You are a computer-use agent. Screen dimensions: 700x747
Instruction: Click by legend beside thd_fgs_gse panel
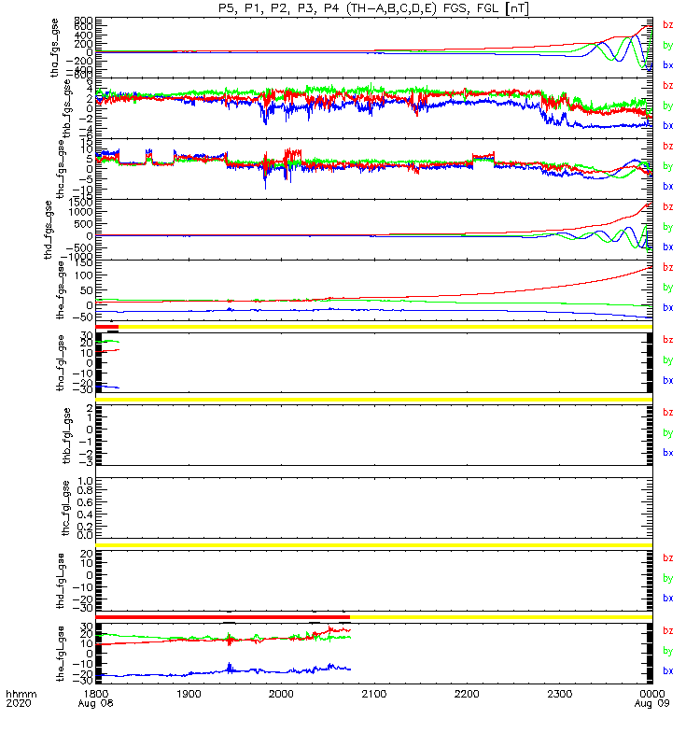coord(668,227)
